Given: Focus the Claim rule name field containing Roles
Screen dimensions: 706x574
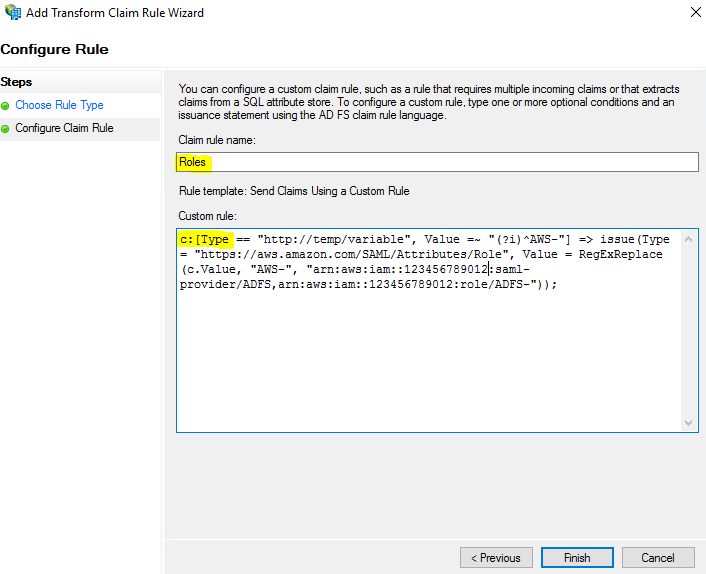Looking at the screenshot, I should tap(436, 162).
